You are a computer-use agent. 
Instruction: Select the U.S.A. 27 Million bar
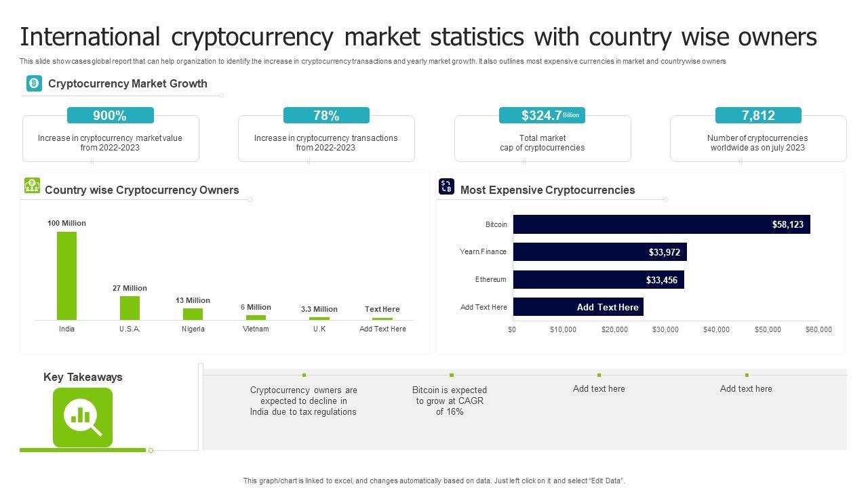click(130, 308)
